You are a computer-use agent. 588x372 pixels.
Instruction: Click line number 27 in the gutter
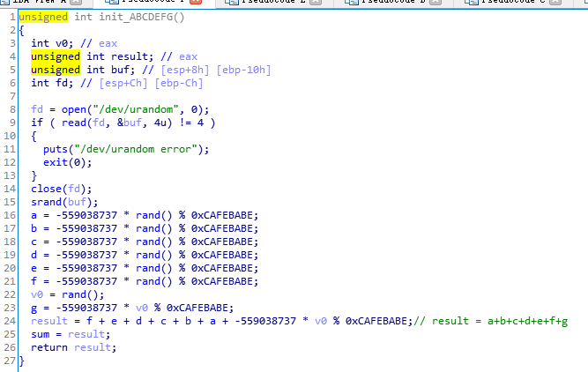pos(10,361)
